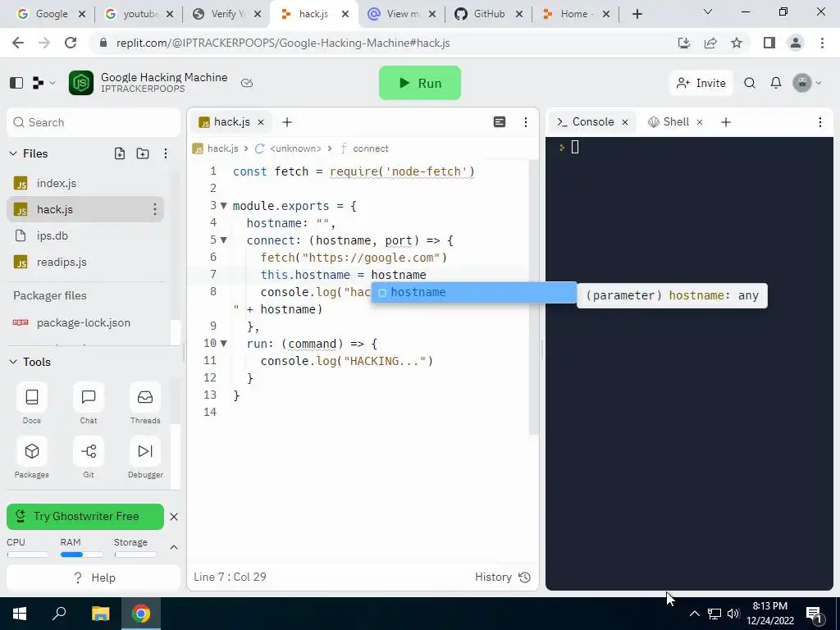Open the Threads tool

point(145,404)
